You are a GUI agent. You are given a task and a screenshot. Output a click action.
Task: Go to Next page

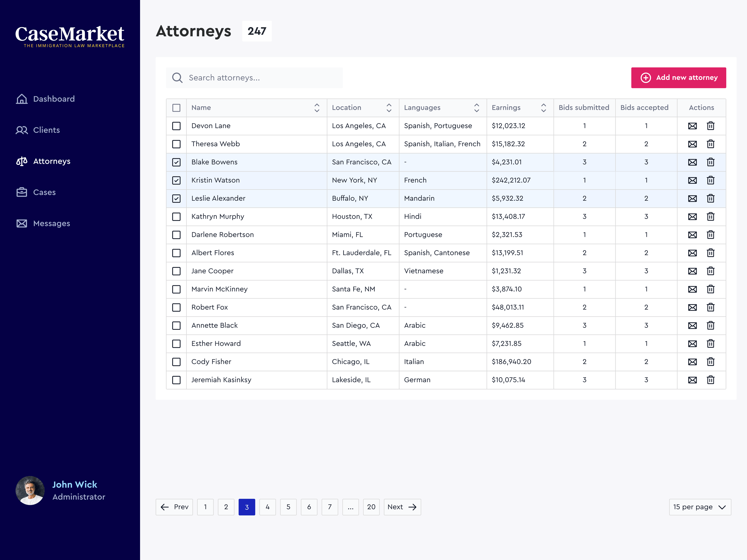tap(402, 507)
